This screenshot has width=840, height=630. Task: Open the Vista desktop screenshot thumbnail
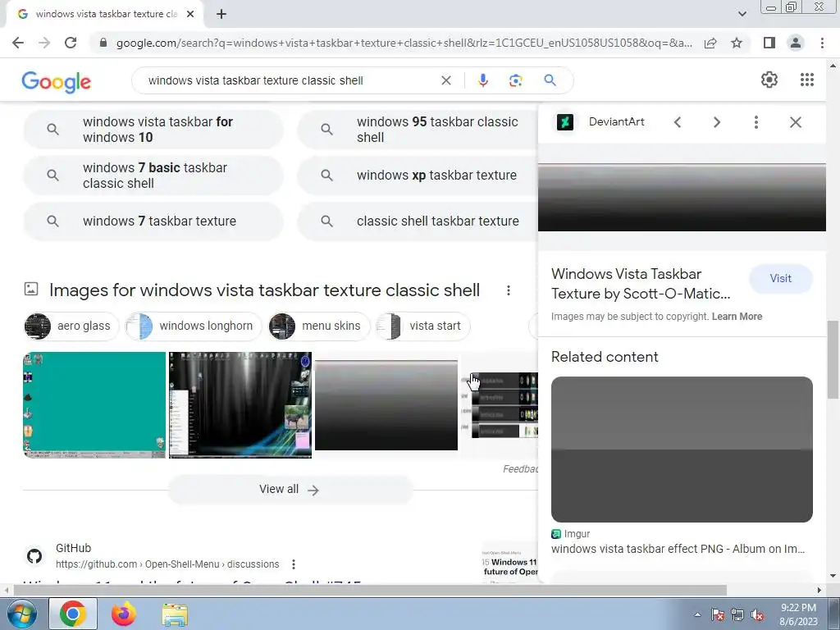tap(240, 405)
